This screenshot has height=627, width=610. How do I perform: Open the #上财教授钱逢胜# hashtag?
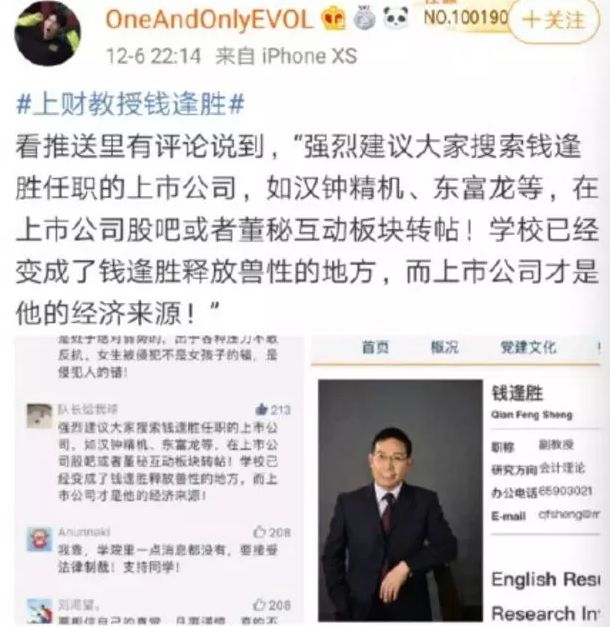click(130, 104)
